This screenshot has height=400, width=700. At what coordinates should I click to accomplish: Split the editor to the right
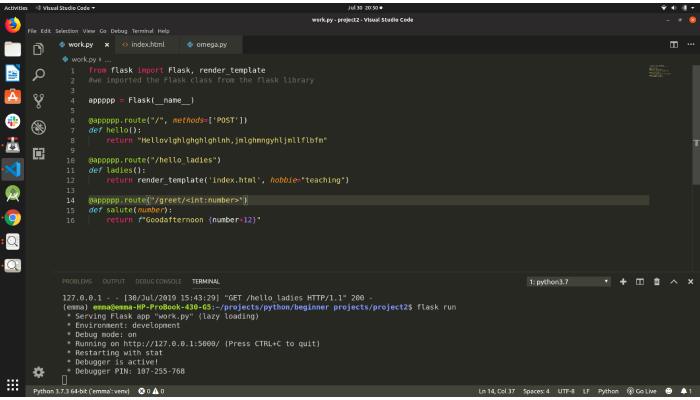coord(673,44)
